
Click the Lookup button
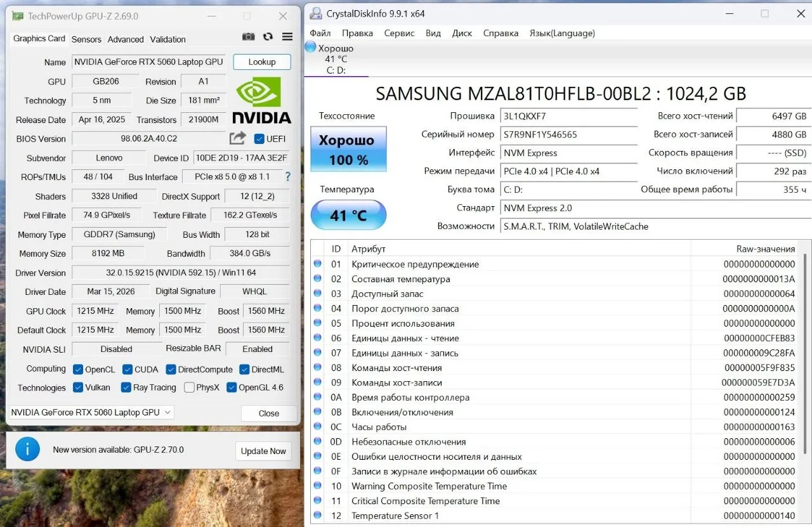[262, 62]
